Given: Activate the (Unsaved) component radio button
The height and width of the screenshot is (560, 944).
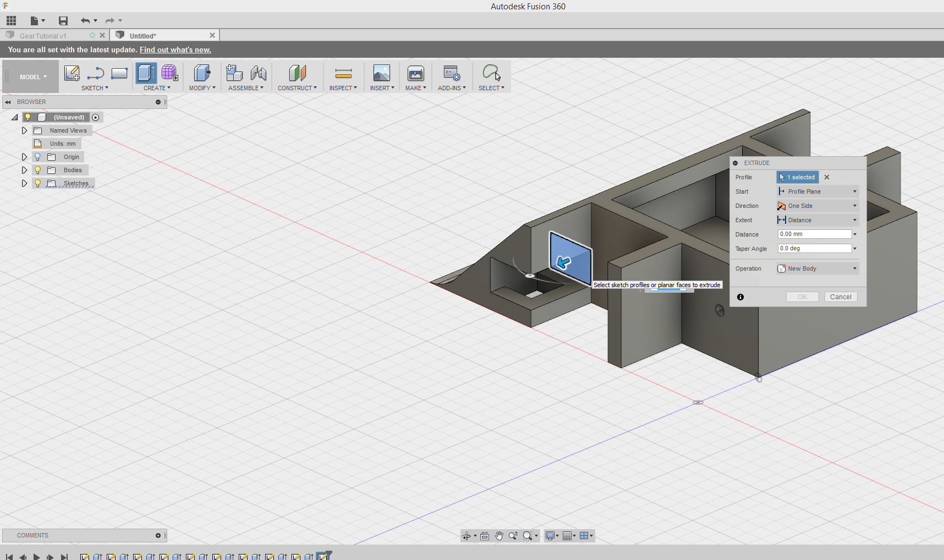Looking at the screenshot, I should (x=96, y=117).
